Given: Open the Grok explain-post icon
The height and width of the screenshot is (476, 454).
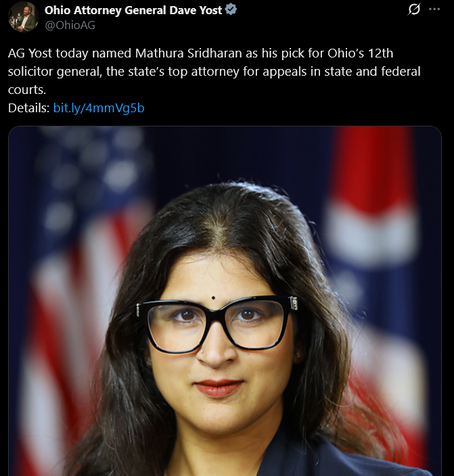Looking at the screenshot, I should 413,9.
